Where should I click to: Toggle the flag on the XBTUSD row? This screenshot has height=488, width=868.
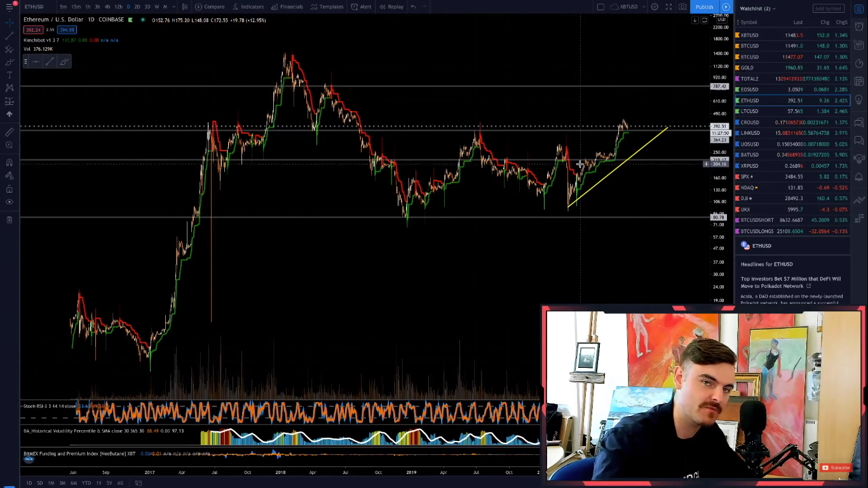(737, 35)
